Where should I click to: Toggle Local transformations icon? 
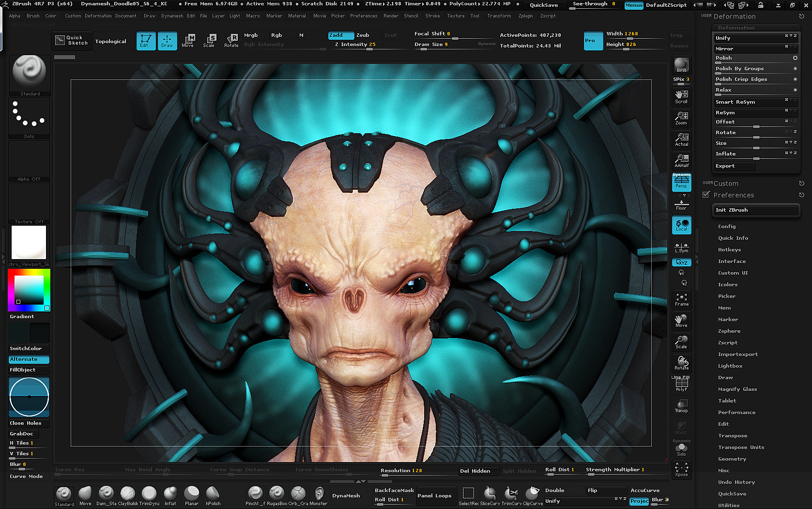click(681, 225)
